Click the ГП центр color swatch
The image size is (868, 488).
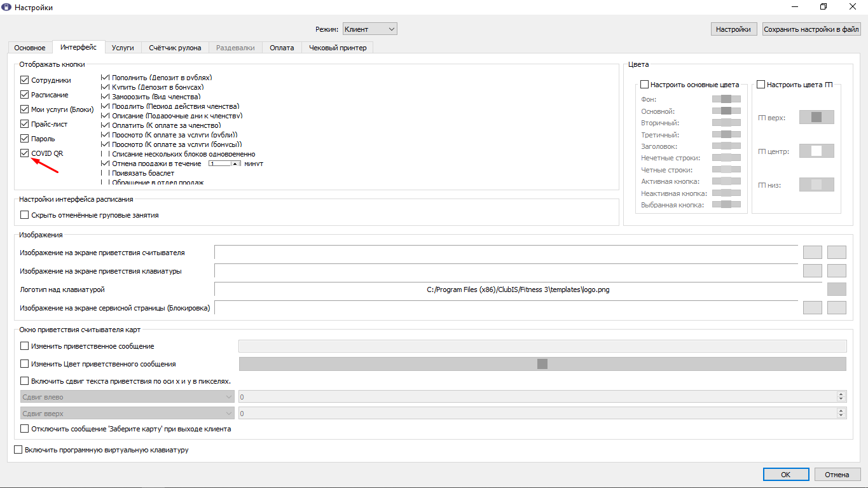(x=816, y=151)
